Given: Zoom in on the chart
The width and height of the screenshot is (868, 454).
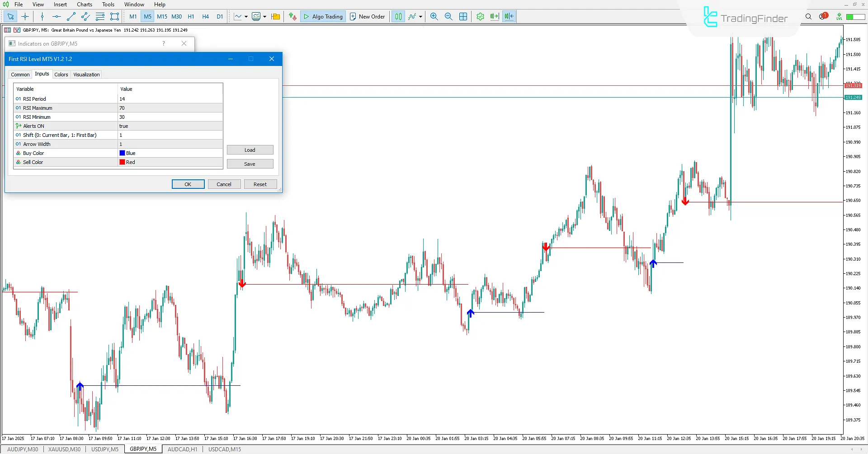Looking at the screenshot, I should (x=434, y=16).
